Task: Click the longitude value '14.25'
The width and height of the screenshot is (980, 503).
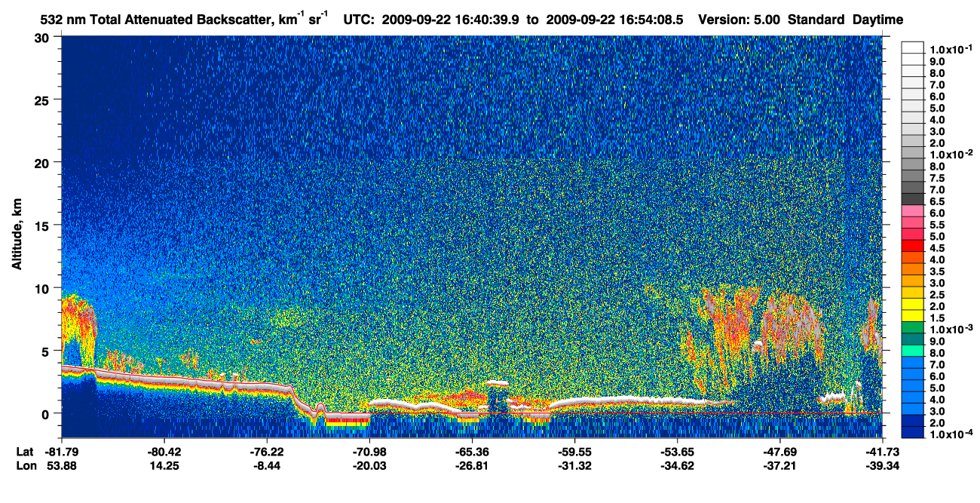Action: 164,466
